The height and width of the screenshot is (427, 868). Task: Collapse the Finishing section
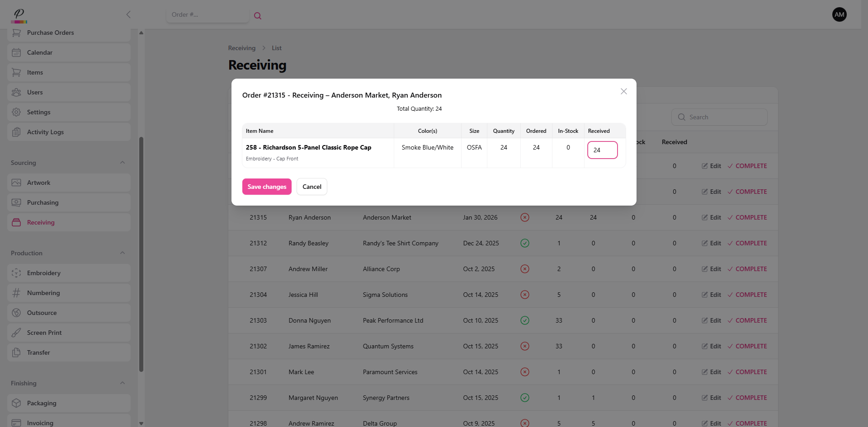pyautogui.click(x=123, y=383)
